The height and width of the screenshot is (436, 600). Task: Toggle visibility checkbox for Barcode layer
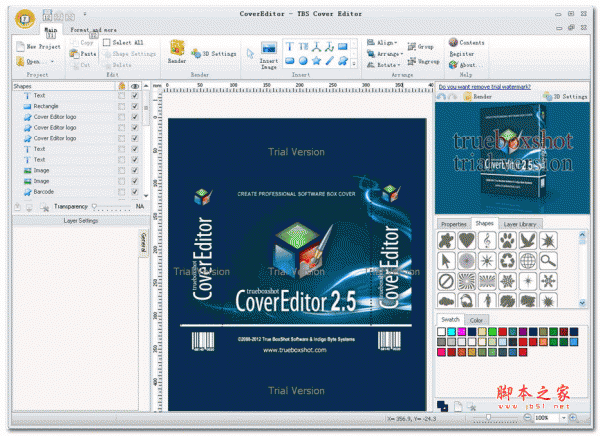click(x=135, y=192)
